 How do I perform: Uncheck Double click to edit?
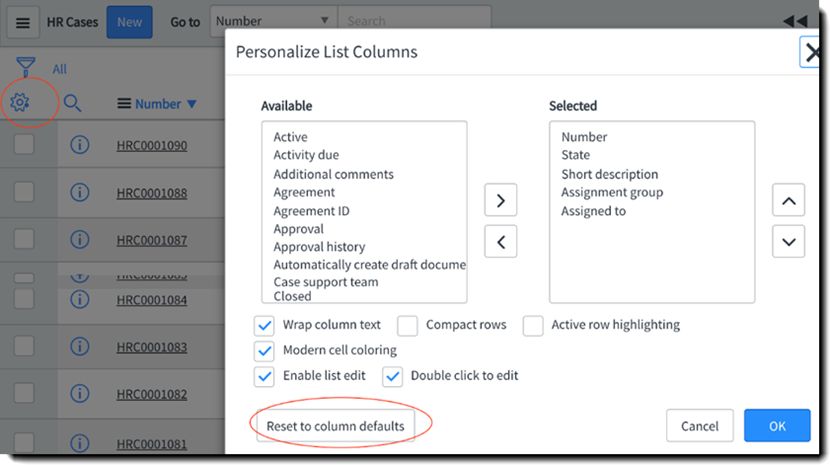392,376
